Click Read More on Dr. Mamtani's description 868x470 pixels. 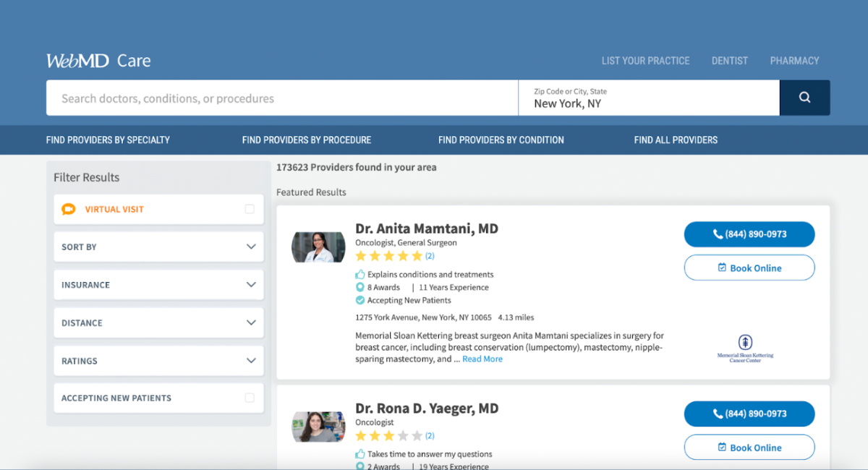coord(482,359)
